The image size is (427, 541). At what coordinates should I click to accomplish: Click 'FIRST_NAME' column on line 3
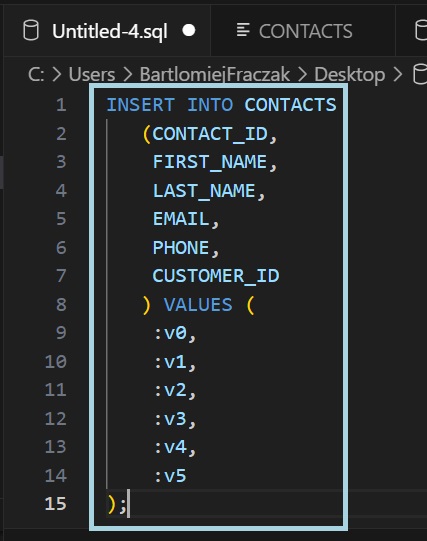pyautogui.click(x=210, y=162)
